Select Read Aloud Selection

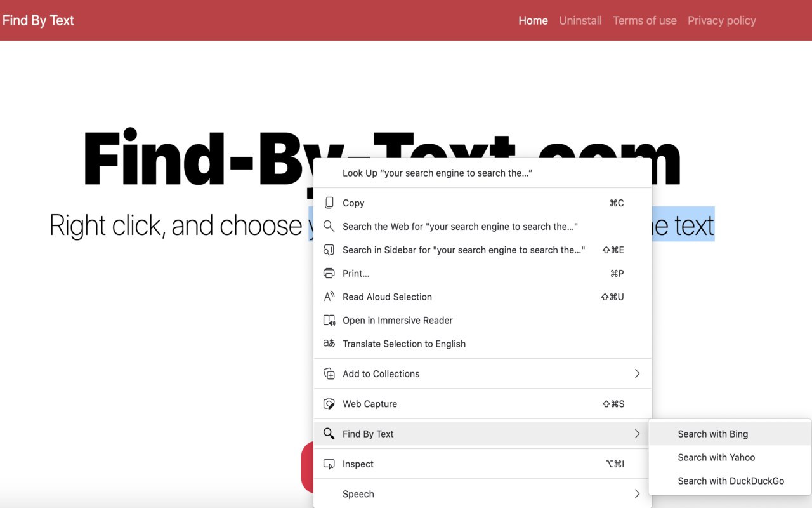coord(483,297)
